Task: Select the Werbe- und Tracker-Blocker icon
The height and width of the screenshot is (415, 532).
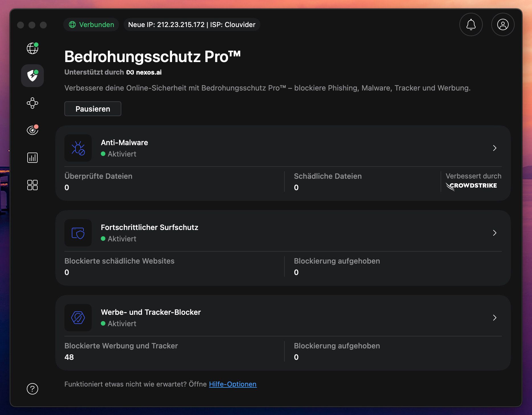Action: coord(78,318)
